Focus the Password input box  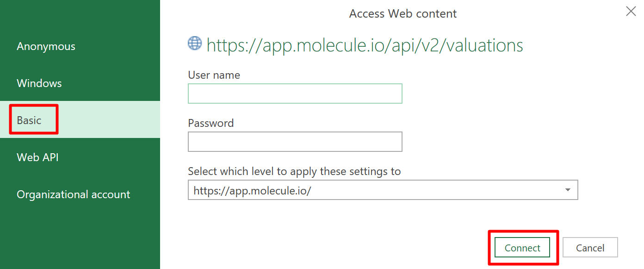pyautogui.click(x=295, y=142)
